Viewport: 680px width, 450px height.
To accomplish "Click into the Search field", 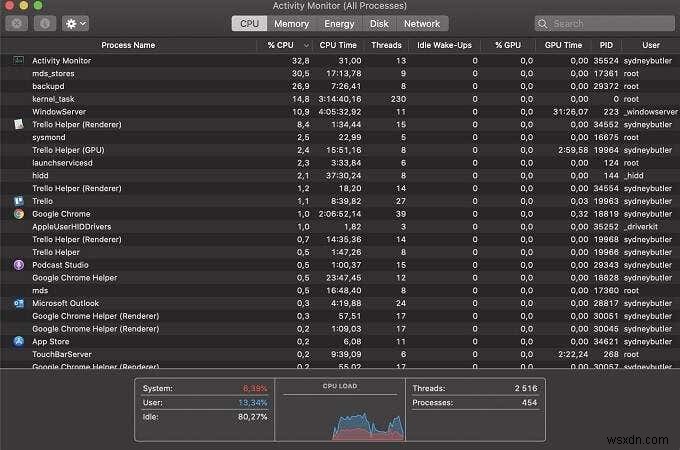I will (605, 24).
